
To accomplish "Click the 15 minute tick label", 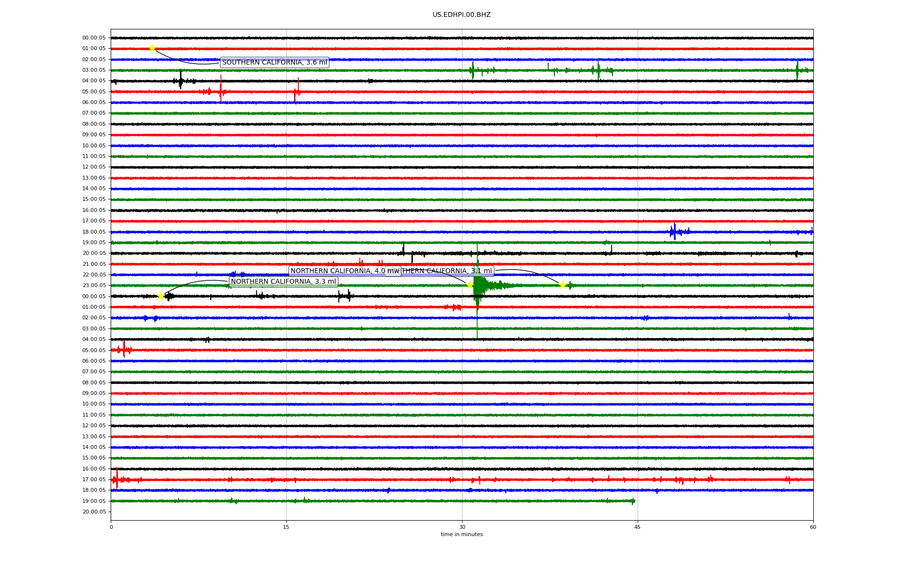I will 286,527.
